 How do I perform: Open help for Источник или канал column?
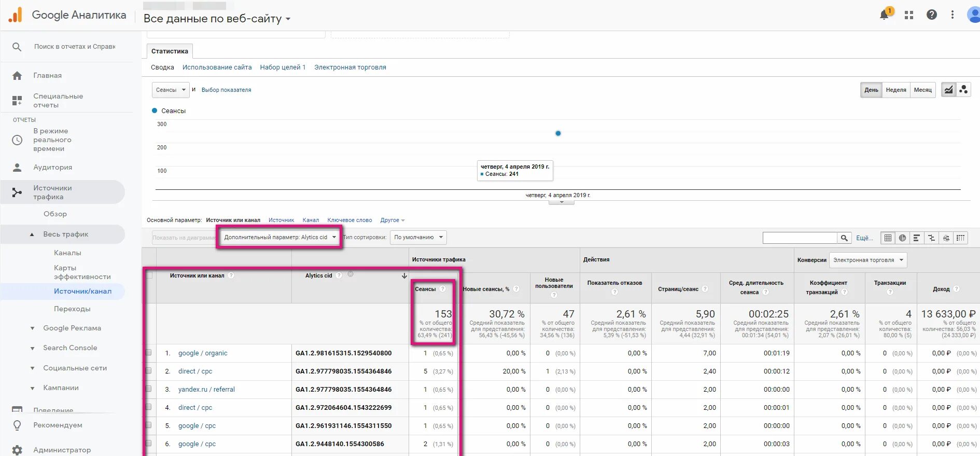(231, 275)
